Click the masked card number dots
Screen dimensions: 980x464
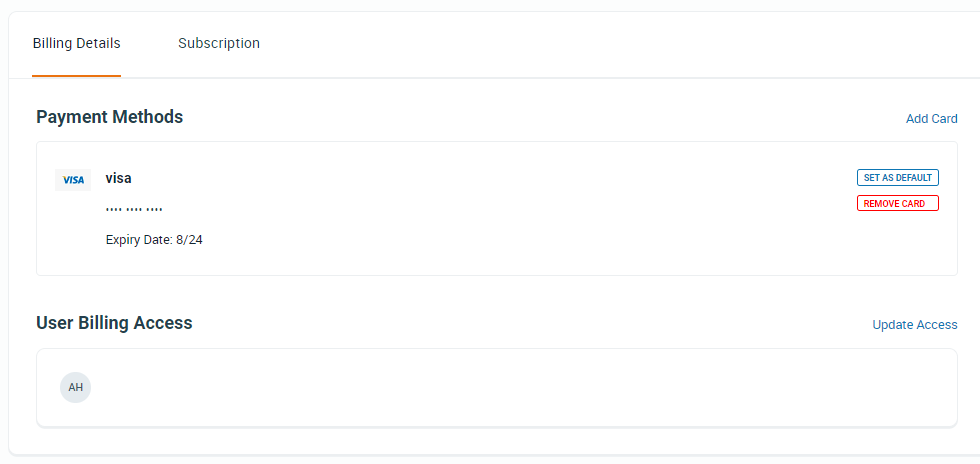coord(134,209)
